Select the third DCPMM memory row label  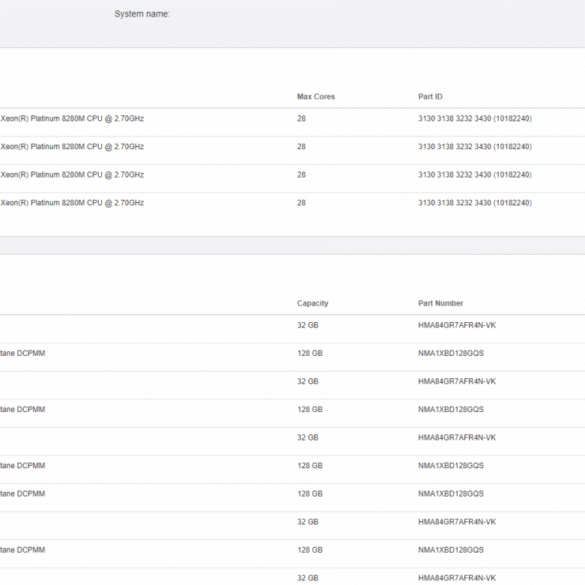pos(22,466)
